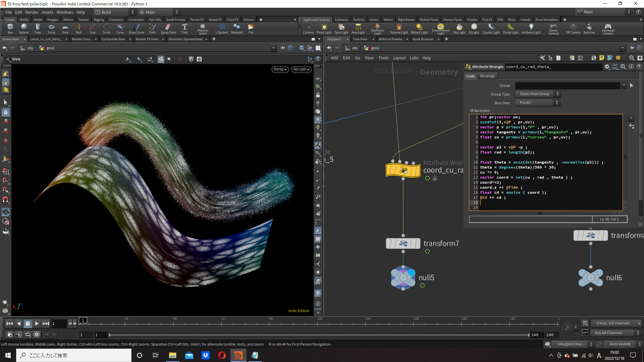The height and width of the screenshot is (362, 644).
Task: Toggle the transform7 node info indicator
Action: [x=427, y=251]
